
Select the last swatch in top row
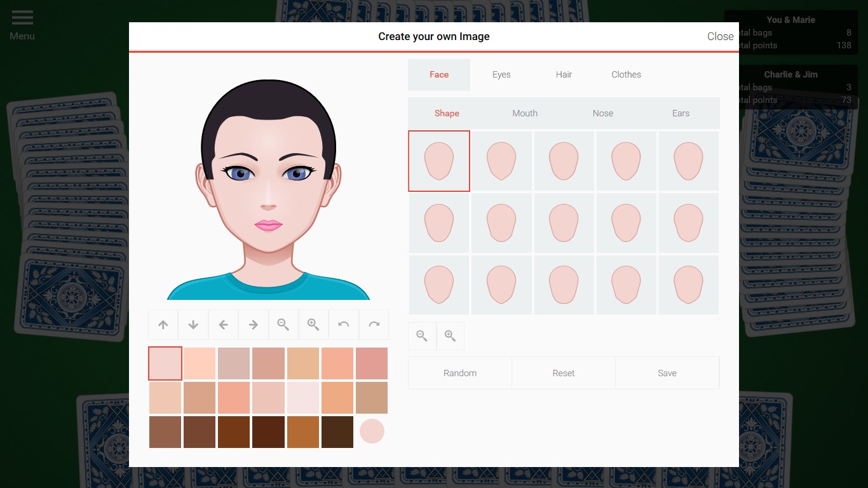[x=372, y=363]
